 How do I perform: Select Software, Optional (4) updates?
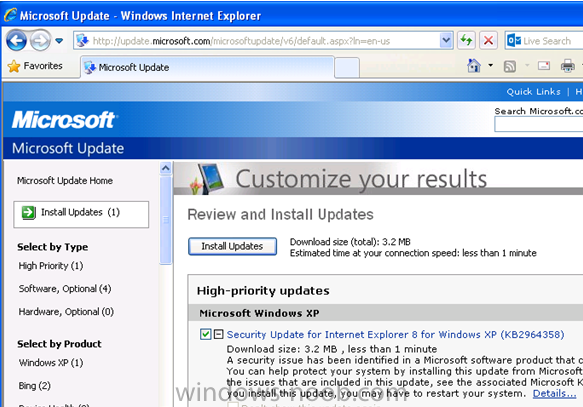(65, 289)
